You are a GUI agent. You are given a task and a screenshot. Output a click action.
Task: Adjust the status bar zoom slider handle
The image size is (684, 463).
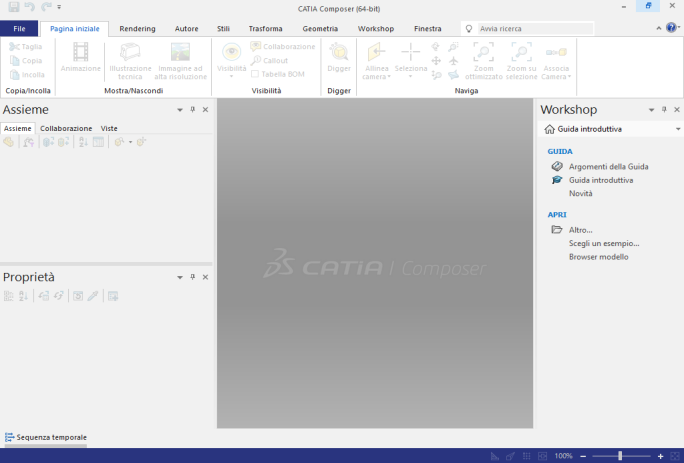620,456
